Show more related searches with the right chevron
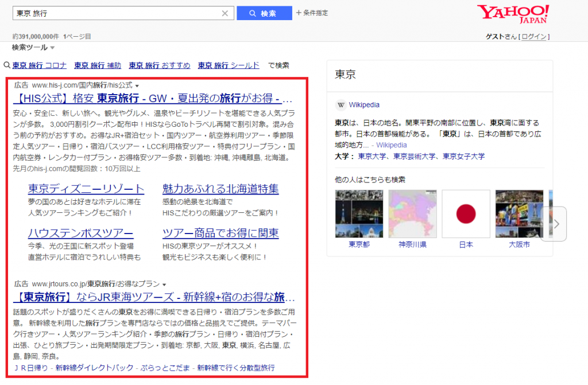The width and height of the screenshot is (588, 385). point(556,224)
